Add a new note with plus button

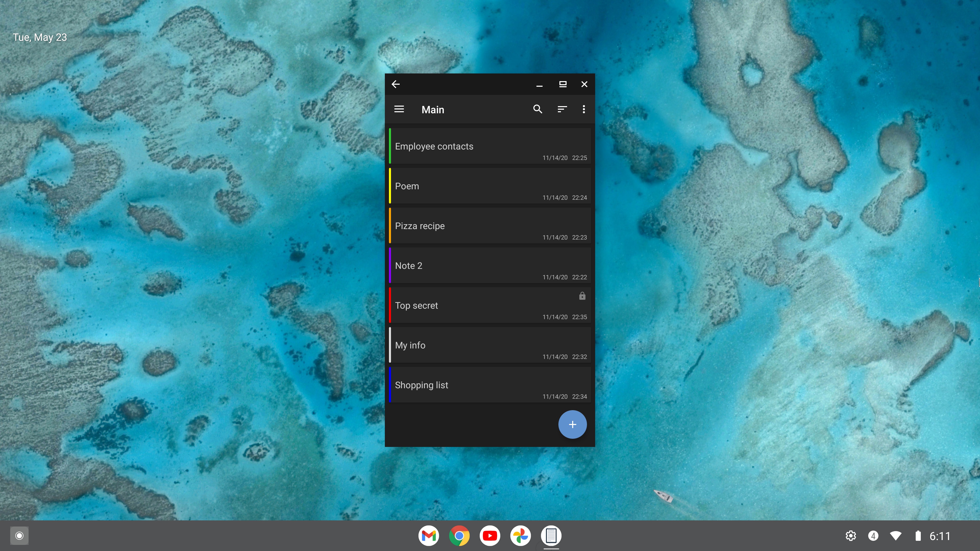(572, 424)
